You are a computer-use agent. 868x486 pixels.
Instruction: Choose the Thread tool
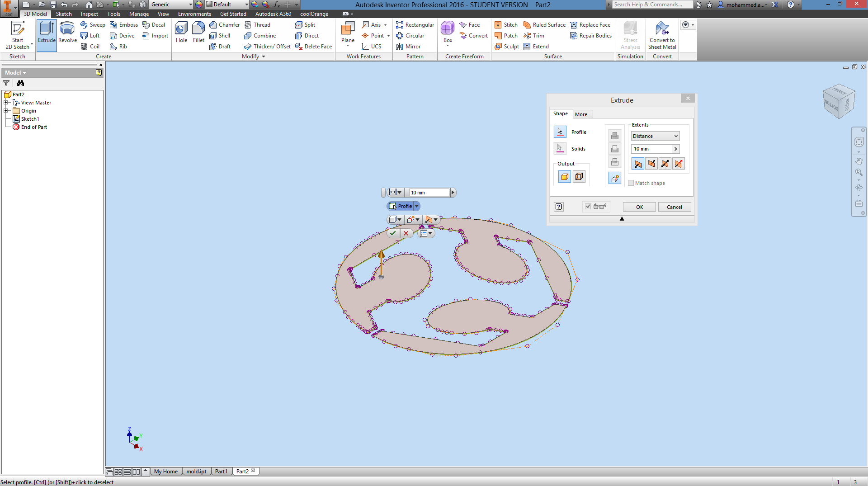click(x=257, y=25)
